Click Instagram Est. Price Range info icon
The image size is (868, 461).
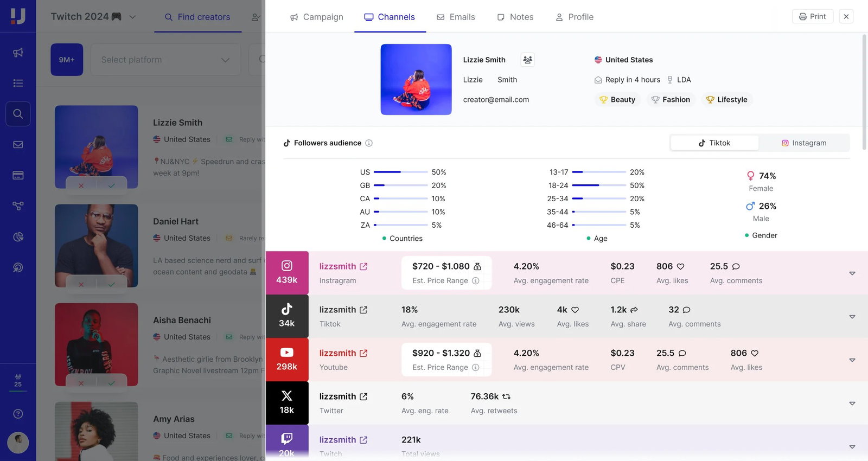pos(475,280)
